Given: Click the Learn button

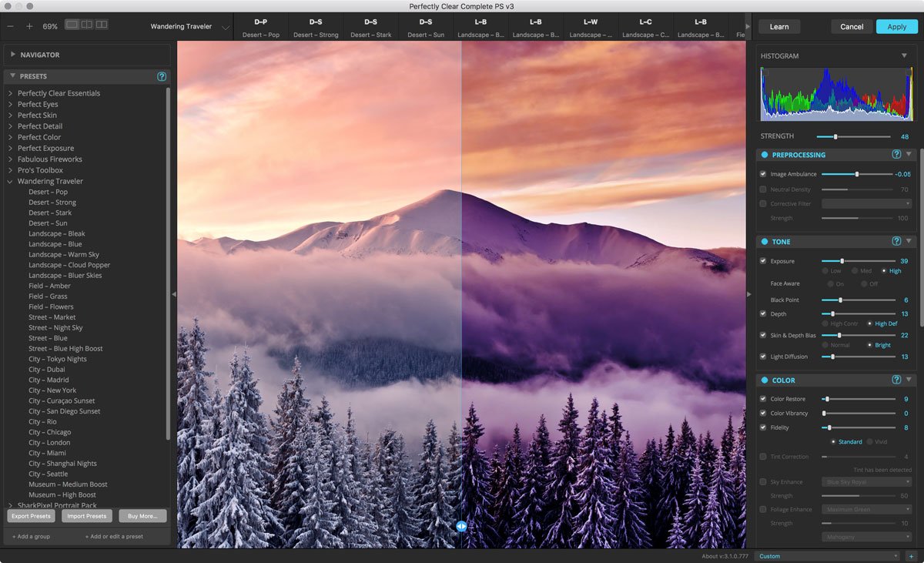Looking at the screenshot, I should point(779,26).
